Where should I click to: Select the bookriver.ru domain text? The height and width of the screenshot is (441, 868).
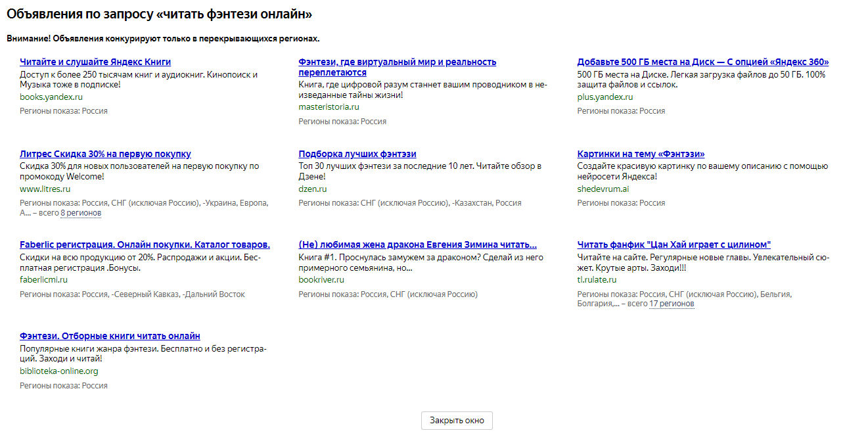321,280
